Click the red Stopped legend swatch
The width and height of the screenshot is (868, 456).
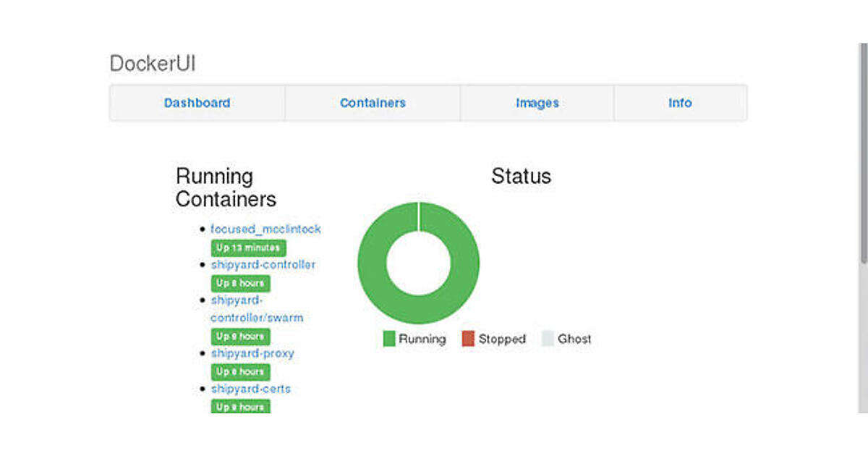(468, 339)
